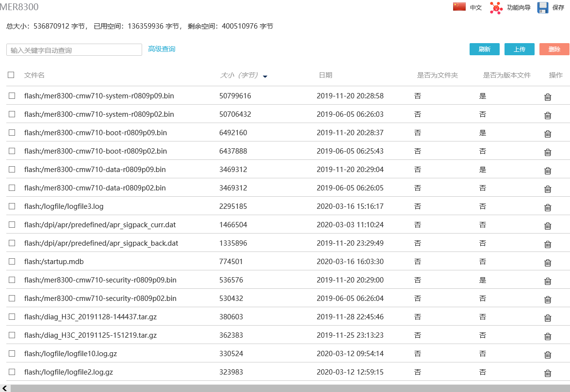Click size value 774501
Screen dimensions: 570x392
click(x=231, y=262)
